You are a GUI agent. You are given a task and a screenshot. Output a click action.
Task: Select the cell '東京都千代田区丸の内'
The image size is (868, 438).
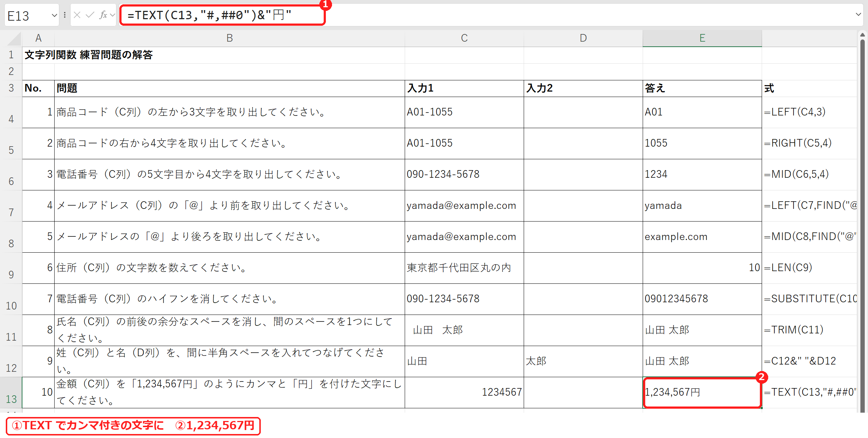point(464,268)
